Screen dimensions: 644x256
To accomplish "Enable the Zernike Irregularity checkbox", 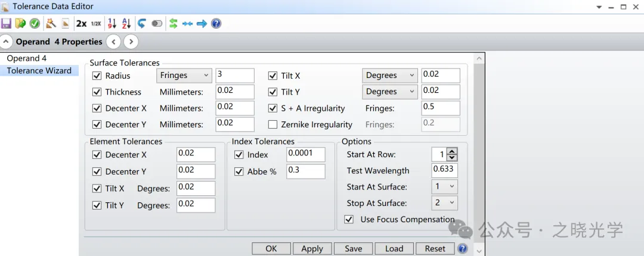I will pyautogui.click(x=273, y=124).
